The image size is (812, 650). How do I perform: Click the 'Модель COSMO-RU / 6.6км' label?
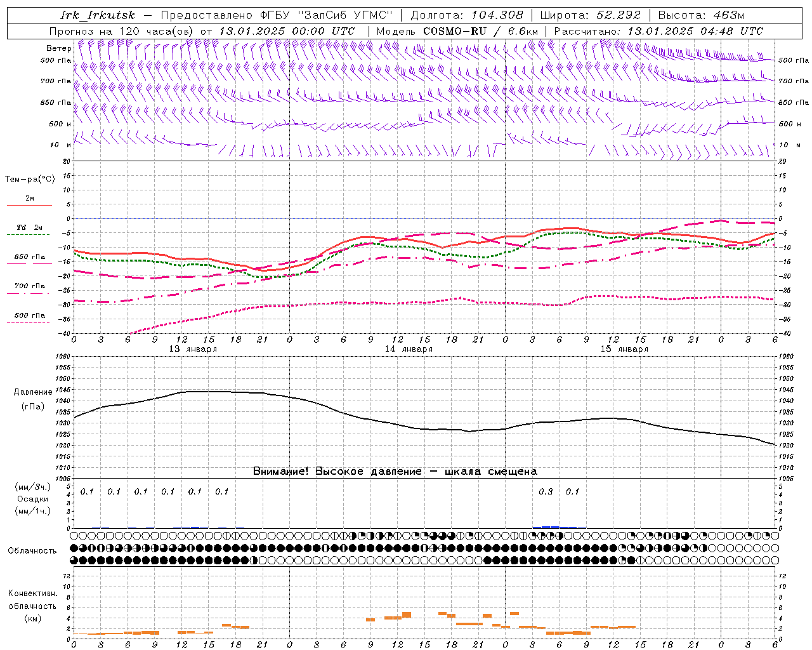click(x=457, y=31)
